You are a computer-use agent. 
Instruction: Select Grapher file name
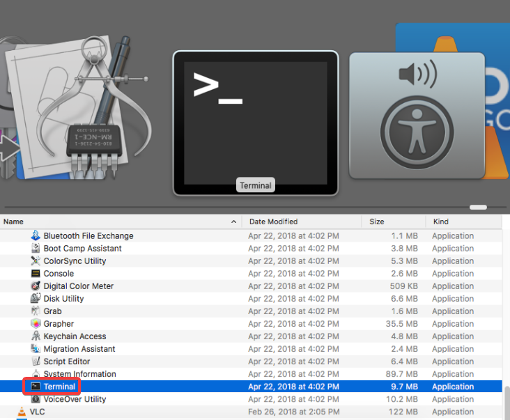pos(59,324)
